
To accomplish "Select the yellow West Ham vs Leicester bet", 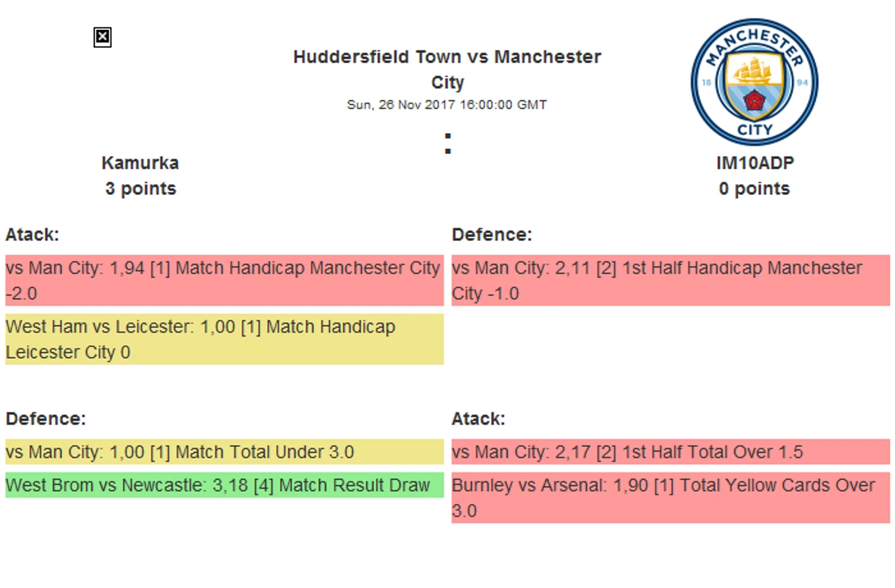I will 224,339.
